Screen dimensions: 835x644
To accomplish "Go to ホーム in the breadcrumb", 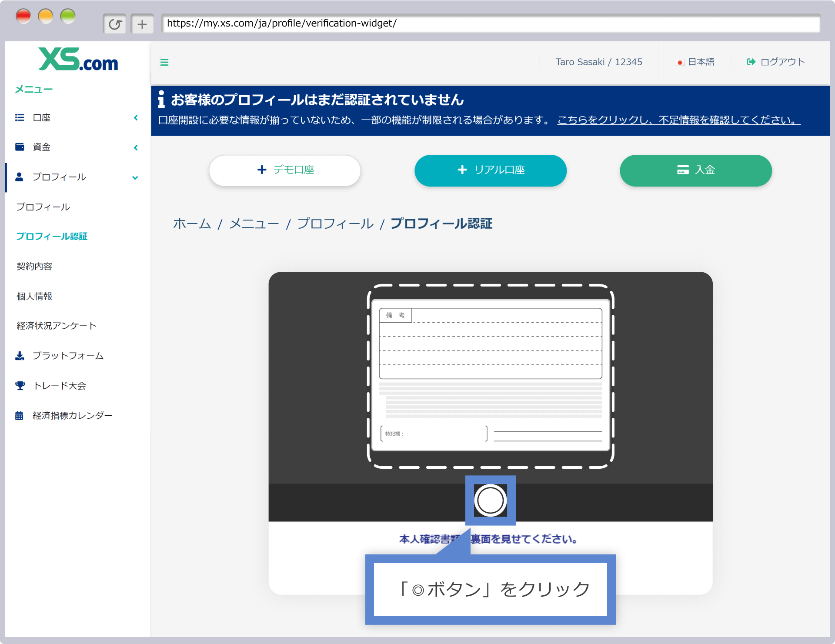I will coord(192,224).
